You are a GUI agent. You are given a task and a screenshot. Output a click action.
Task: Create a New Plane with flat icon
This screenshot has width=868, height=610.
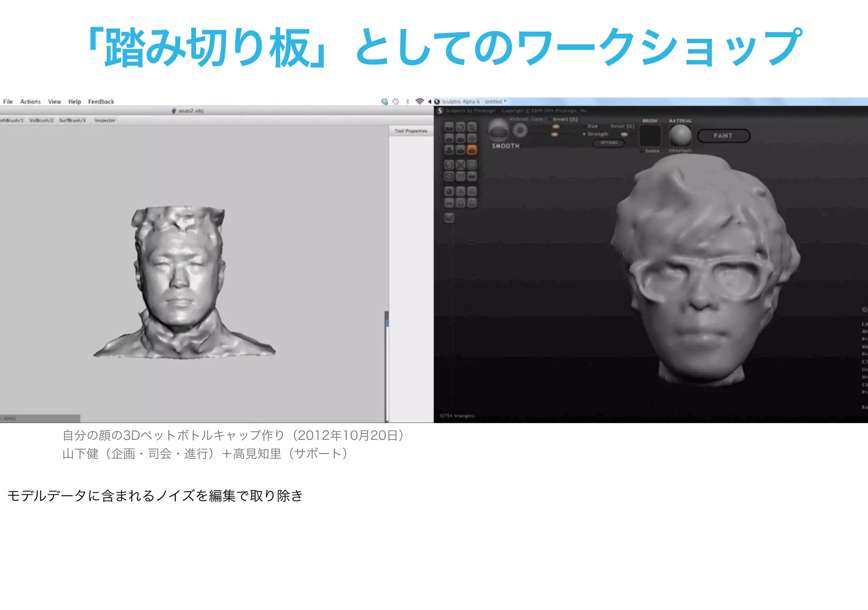pos(449,203)
